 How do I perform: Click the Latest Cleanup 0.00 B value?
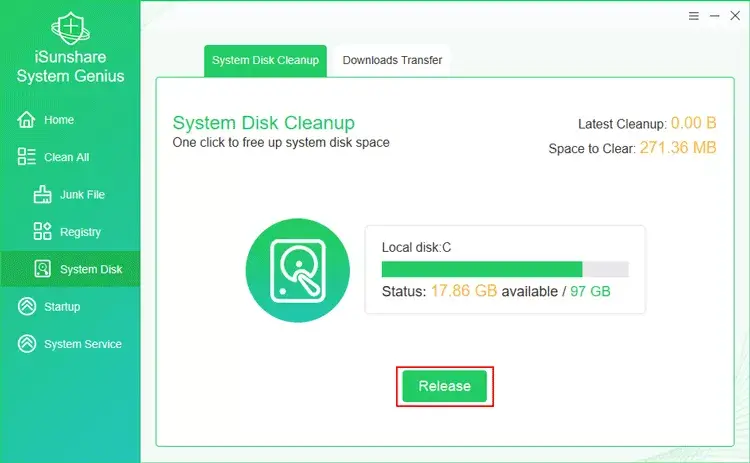(x=694, y=123)
